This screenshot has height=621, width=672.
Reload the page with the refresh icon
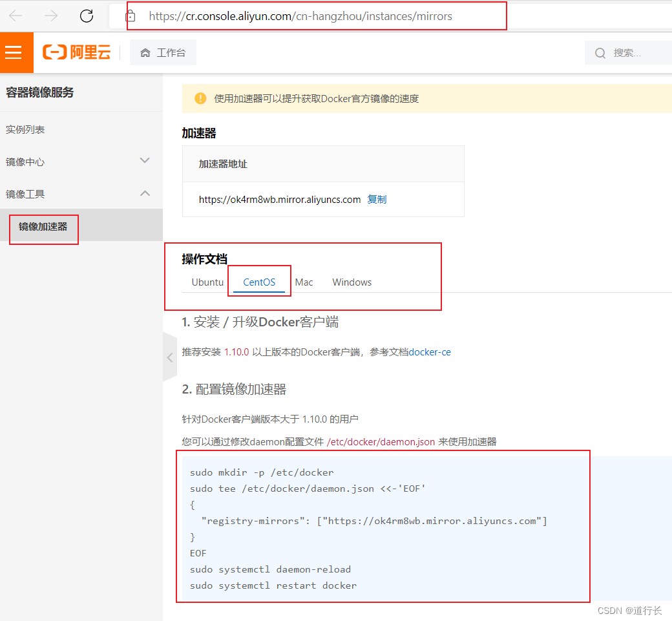tap(87, 16)
